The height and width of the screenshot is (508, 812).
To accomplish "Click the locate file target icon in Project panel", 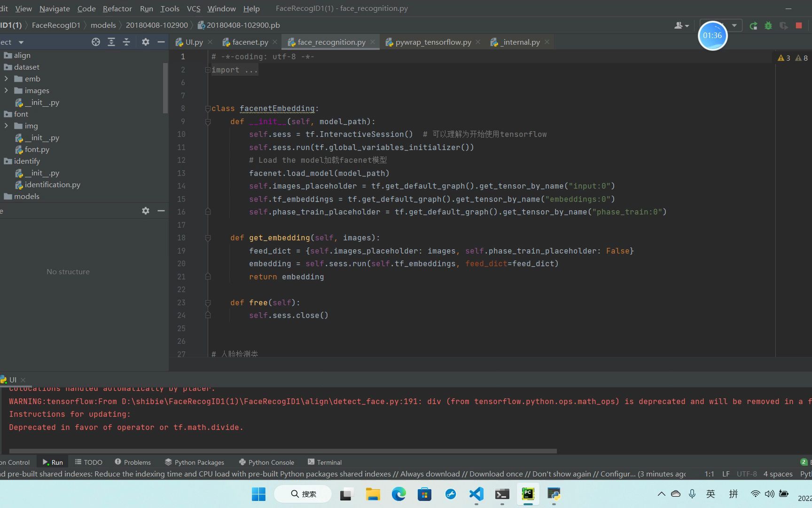I will tap(96, 42).
